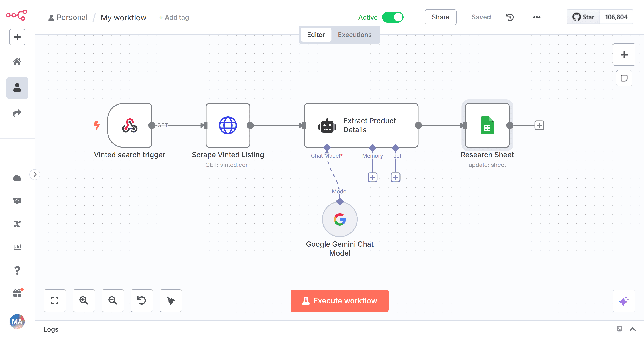Screen dimensions: 644x338
Task: Open the AI assistant sparkle button
Action: pyautogui.click(x=624, y=301)
